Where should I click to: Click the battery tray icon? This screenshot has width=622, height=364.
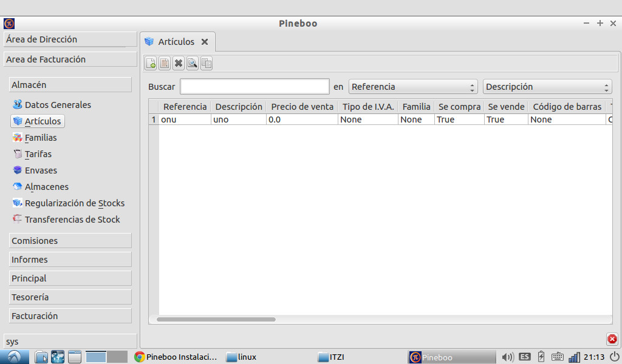click(x=541, y=357)
